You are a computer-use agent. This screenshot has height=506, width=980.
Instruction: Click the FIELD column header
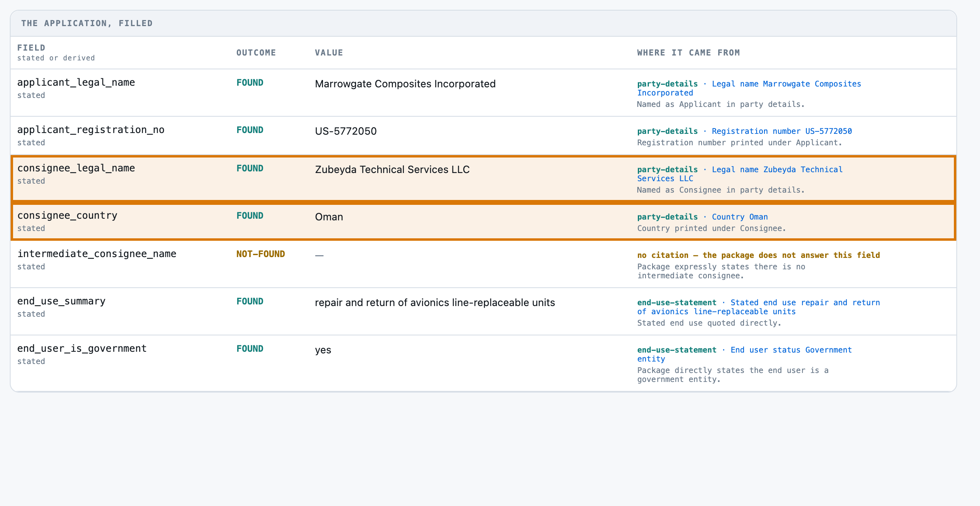(31, 48)
